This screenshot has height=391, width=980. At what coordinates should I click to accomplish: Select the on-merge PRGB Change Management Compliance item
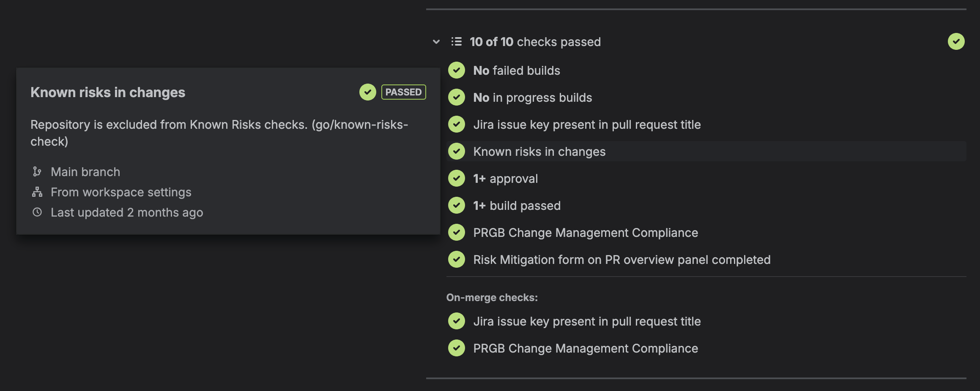coord(585,348)
